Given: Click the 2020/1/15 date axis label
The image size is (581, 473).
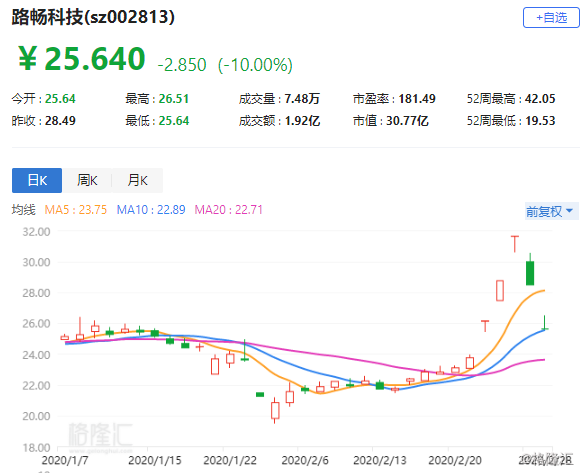Looking at the screenshot, I should pyautogui.click(x=155, y=460).
